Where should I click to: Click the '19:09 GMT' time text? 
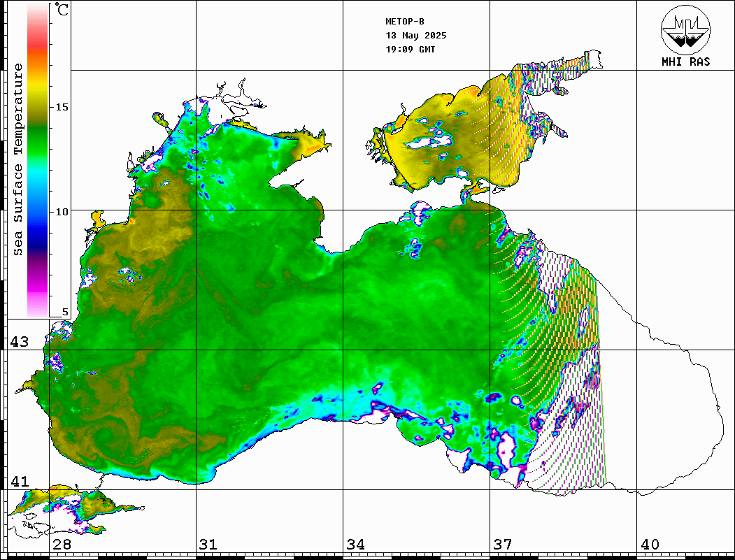point(410,50)
